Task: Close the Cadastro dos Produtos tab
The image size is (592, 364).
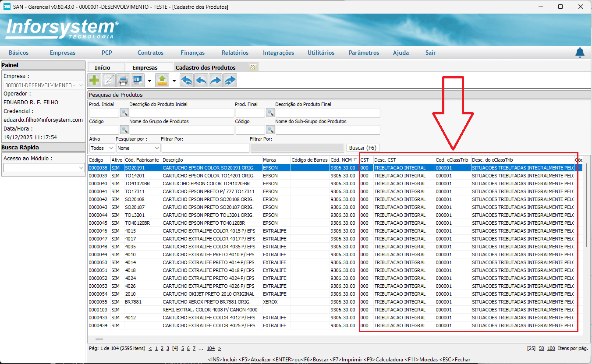Action: pos(252,67)
